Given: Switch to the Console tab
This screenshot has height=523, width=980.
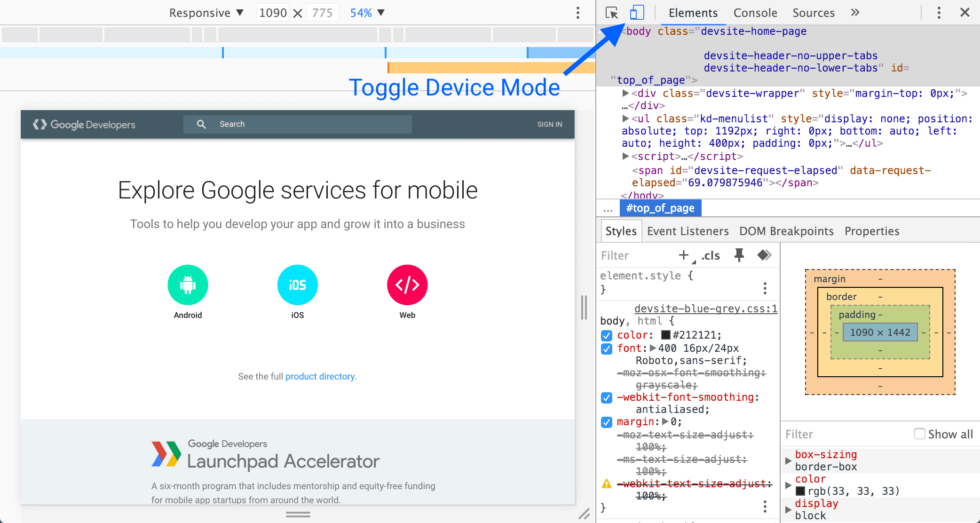Looking at the screenshot, I should click(x=753, y=12).
